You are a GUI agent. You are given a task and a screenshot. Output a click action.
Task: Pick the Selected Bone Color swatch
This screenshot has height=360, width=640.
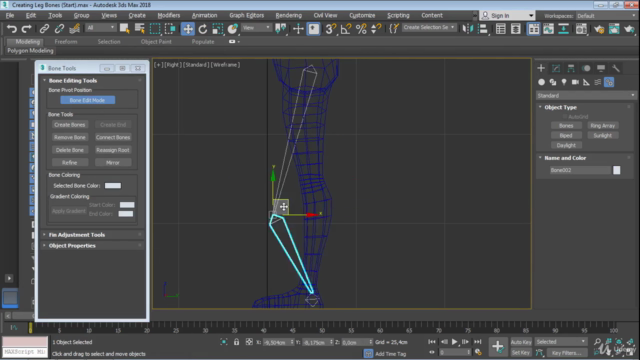tap(113, 186)
